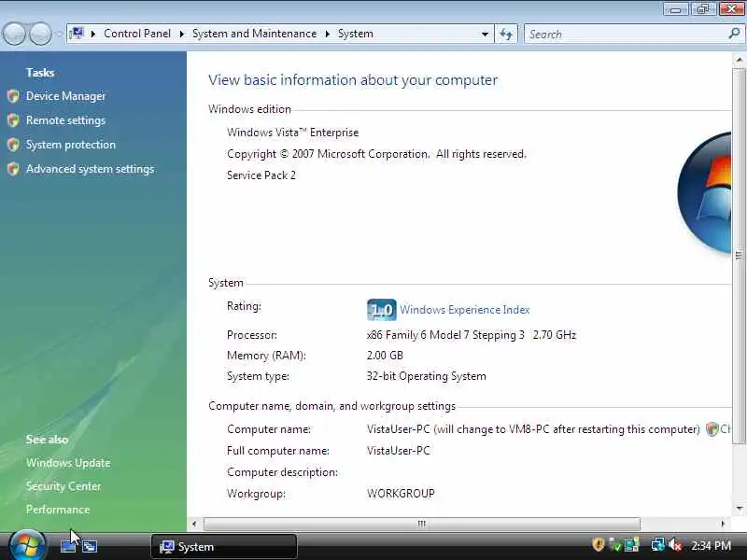
Task: Select System and Maintenance breadcrumb
Action: point(254,34)
